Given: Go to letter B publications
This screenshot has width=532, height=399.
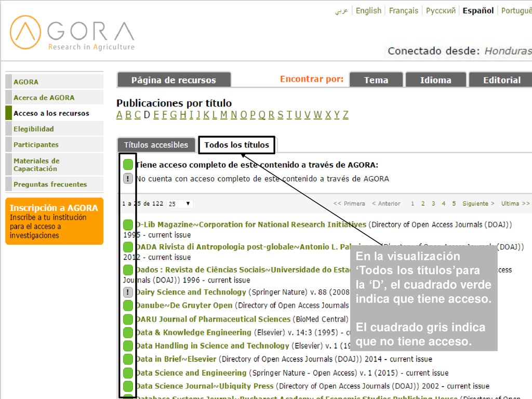Looking at the screenshot, I should [128, 115].
